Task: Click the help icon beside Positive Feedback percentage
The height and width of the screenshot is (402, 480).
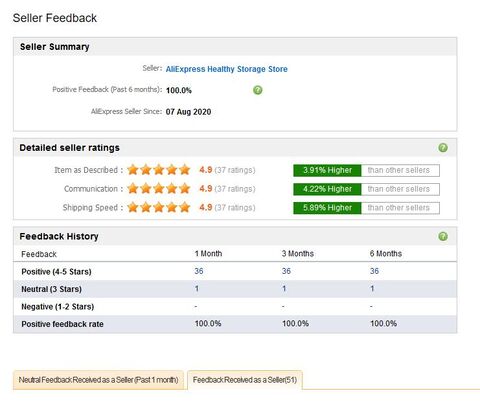Action: pos(258,90)
